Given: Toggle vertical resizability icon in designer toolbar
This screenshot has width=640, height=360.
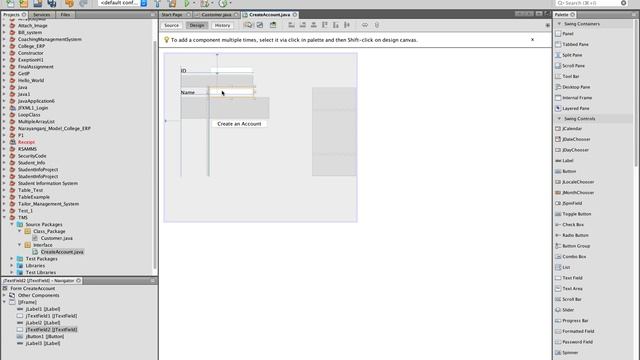Looking at the screenshot, I should tap(376, 25).
